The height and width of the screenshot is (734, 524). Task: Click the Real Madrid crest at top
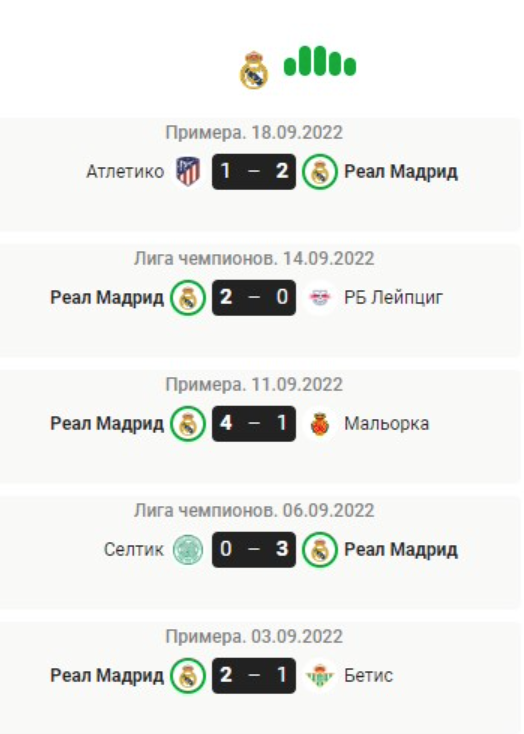point(254,70)
